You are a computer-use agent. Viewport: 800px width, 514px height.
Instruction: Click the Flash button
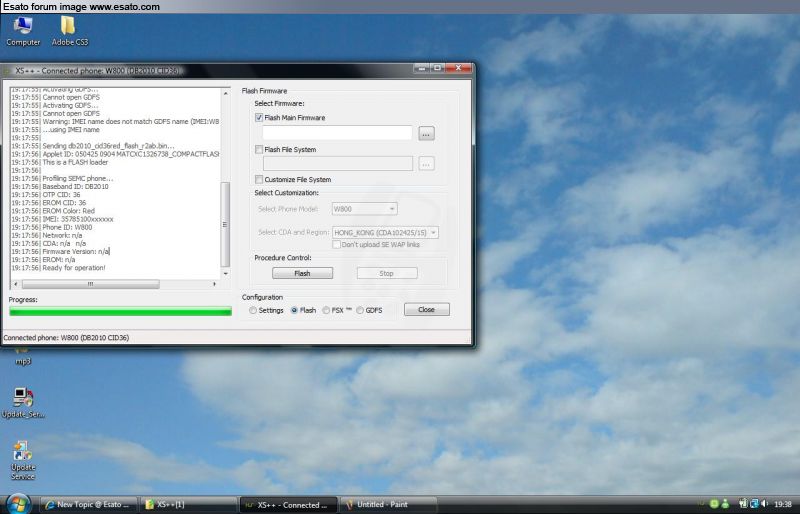(x=302, y=274)
